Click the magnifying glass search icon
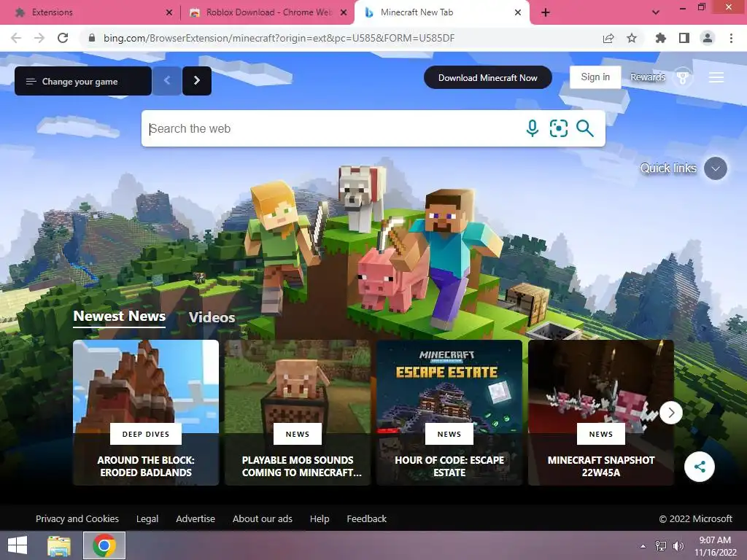Screen dimensions: 747x560 [584, 128]
